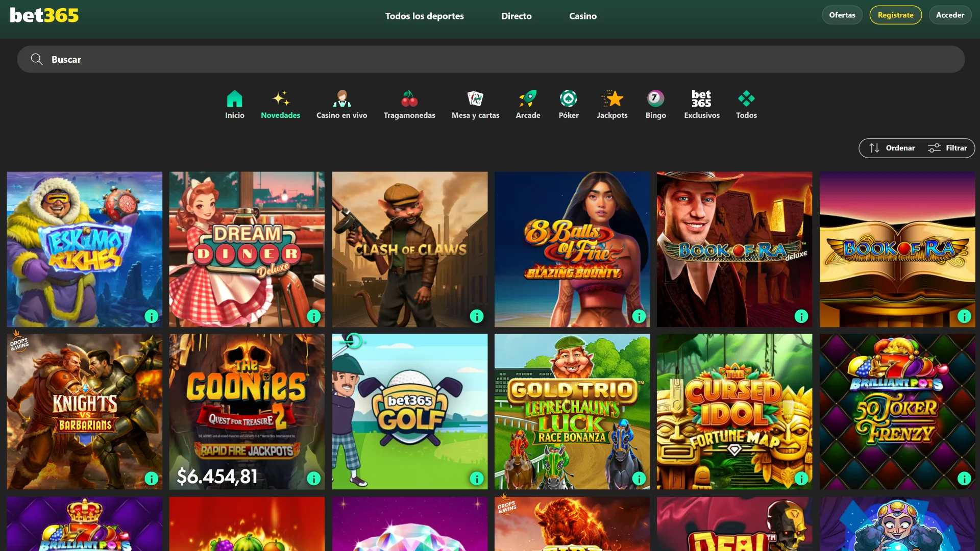
Task: Open Arcade rocket icon
Action: tap(528, 98)
